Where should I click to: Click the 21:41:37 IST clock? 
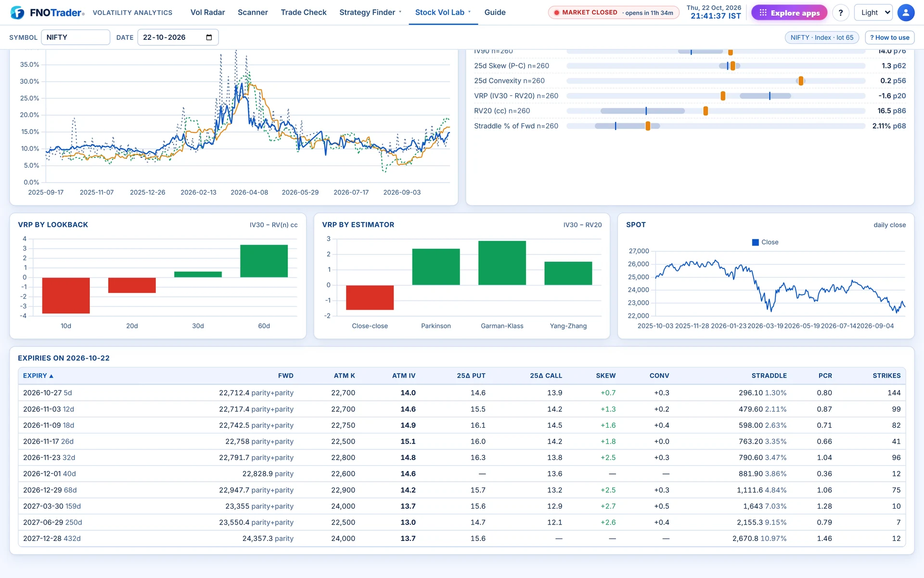pos(716,16)
